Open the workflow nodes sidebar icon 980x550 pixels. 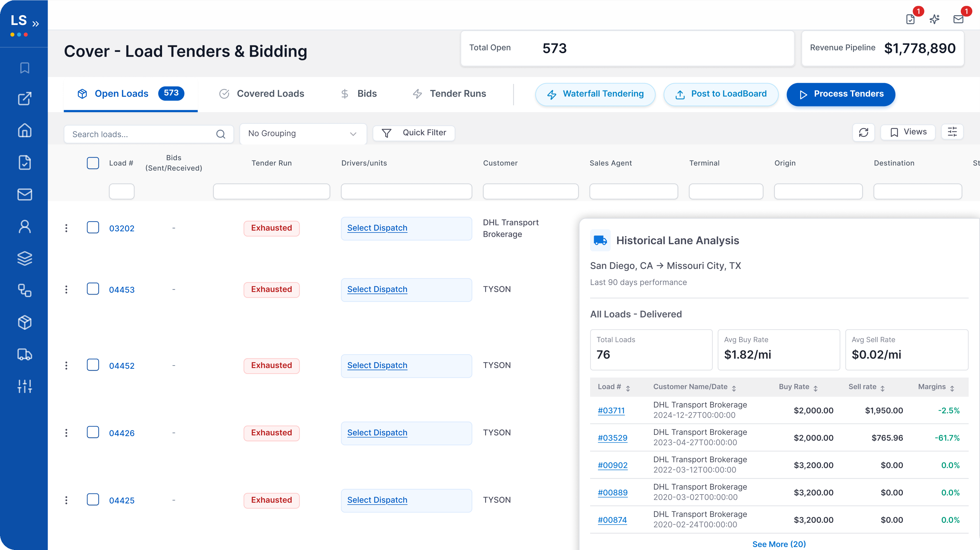click(x=25, y=291)
